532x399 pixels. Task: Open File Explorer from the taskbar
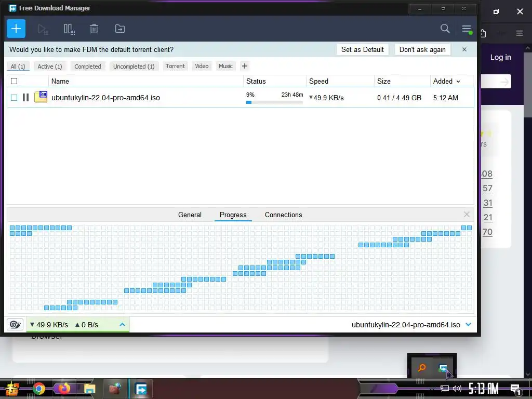pos(89,389)
